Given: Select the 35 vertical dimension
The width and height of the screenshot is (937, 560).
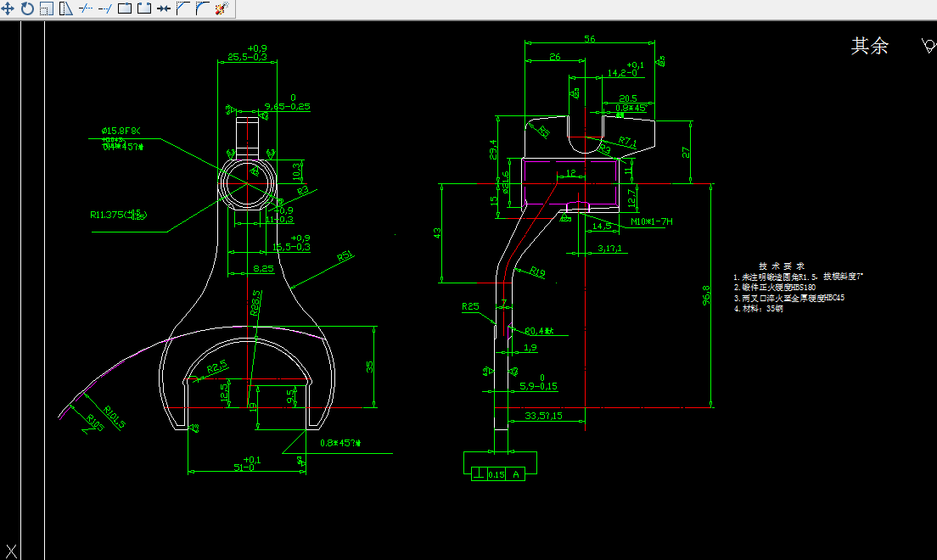Looking at the screenshot, I should [x=369, y=367].
